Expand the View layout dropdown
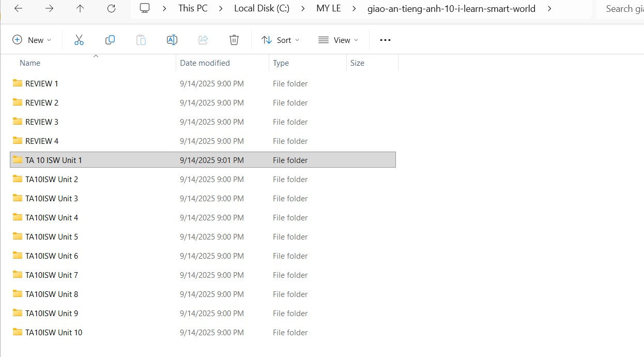The width and height of the screenshot is (644, 357). (338, 40)
